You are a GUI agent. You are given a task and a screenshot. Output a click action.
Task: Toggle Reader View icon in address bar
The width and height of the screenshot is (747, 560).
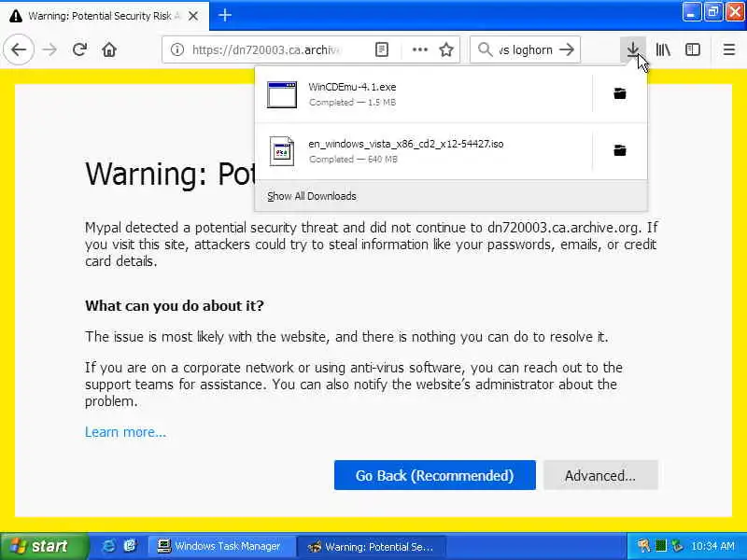382,49
